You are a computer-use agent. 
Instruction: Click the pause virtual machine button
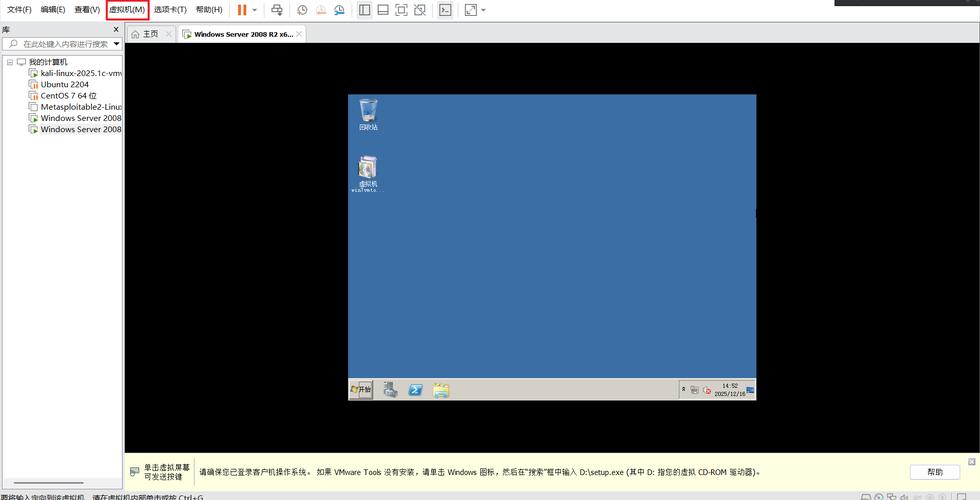click(241, 10)
